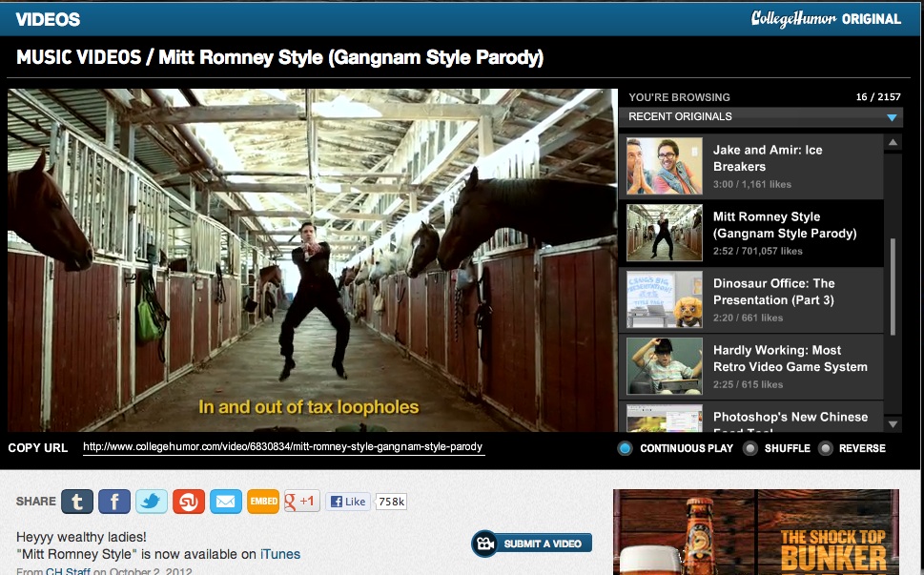Share video on Tumblr icon
This screenshot has width=924, height=575.
pyautogui.click(x=77, y=501)
